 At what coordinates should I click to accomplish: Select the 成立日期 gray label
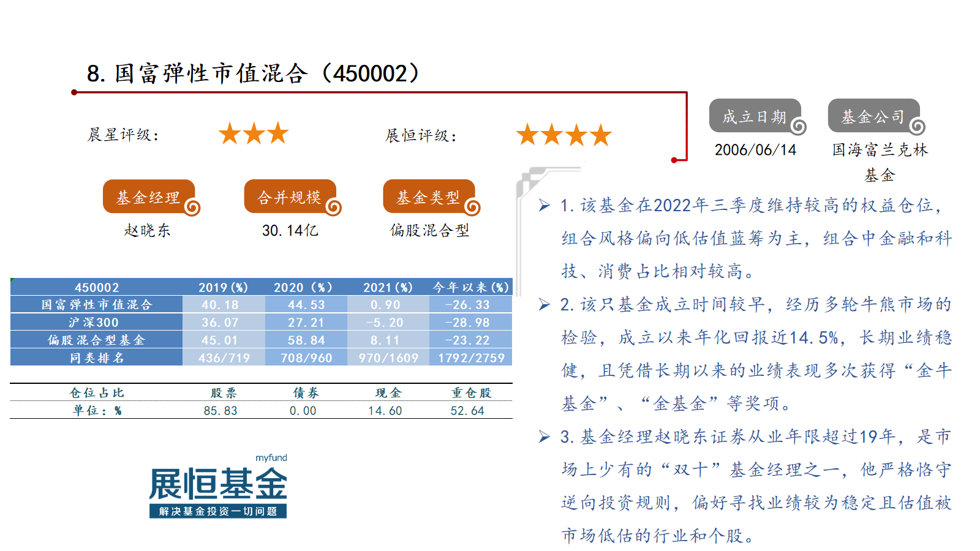coord(754,116)
